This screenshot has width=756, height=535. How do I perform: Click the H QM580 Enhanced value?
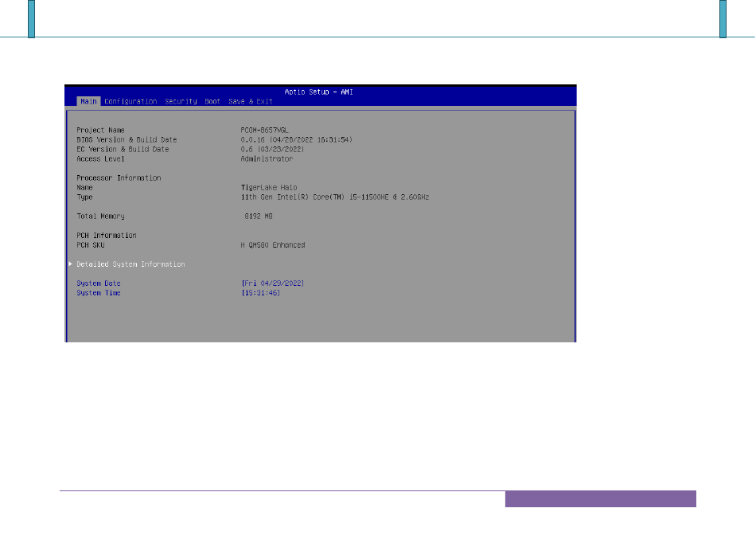pos(273,245)
